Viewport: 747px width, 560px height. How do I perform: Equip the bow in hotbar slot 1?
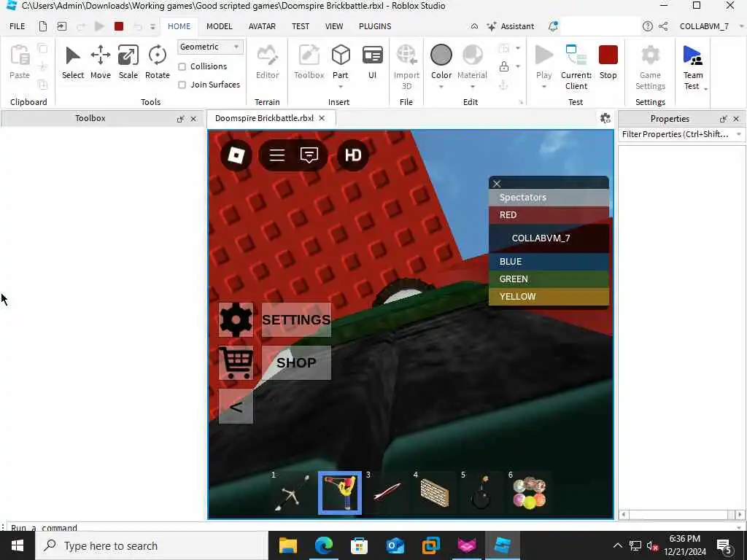[293, 493]
